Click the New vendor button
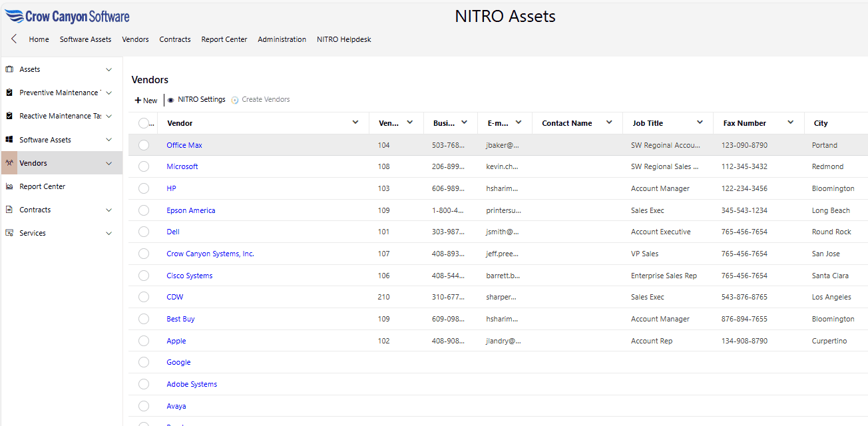Viewport: 868px width, 426px height. click(x=146, y=101)
